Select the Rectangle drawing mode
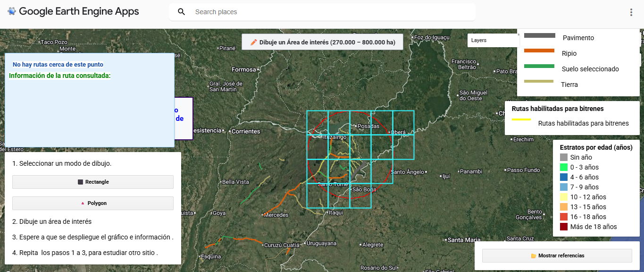Screen dimensions: 644x272 (93, 182)
